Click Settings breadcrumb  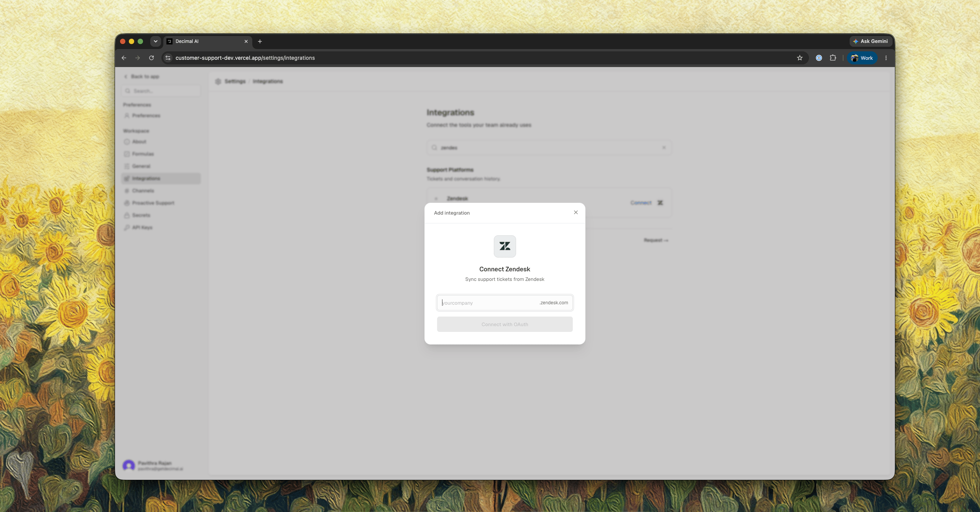click(235, 81)
